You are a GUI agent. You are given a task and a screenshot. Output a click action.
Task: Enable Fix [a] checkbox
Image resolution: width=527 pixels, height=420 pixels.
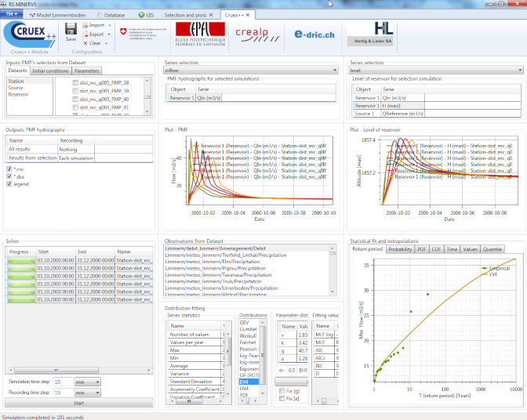[282, 399]
